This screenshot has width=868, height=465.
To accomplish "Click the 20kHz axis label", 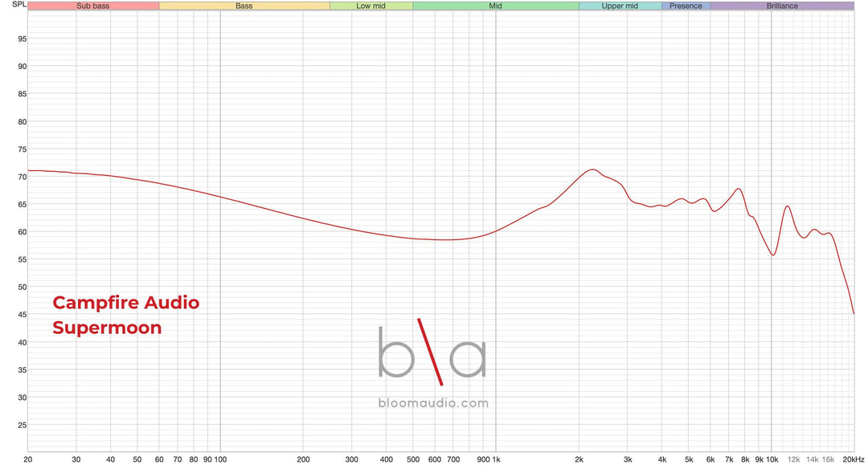I will pos(853,459).
